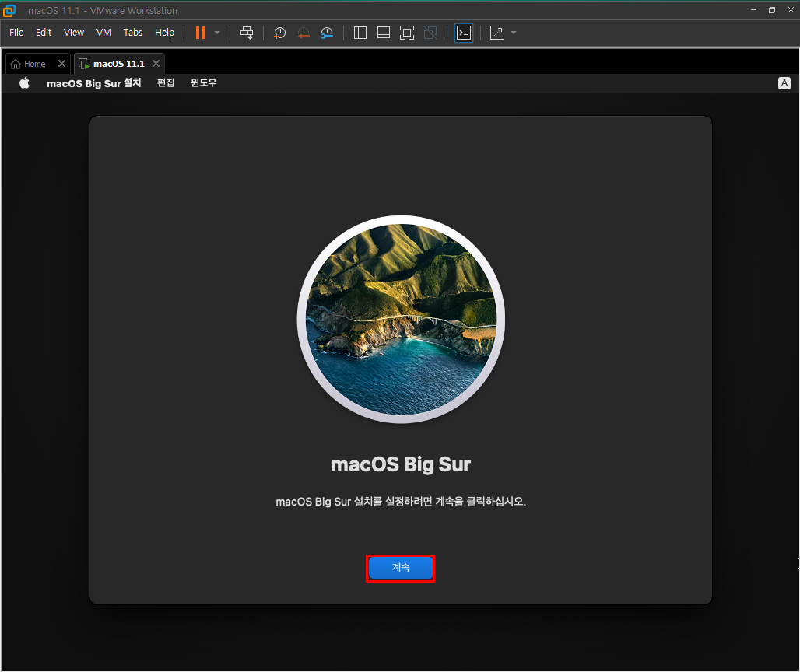Click the Big Sur circular image
The height and width of the screenshot is (672, 800).
tap(401, 319)
